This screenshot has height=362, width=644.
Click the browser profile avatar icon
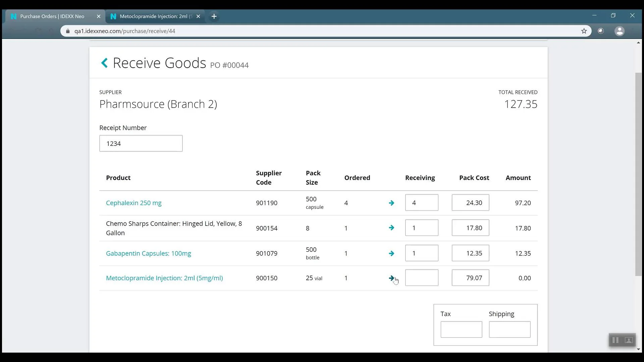pyautogui.click(x=620, y=31)
